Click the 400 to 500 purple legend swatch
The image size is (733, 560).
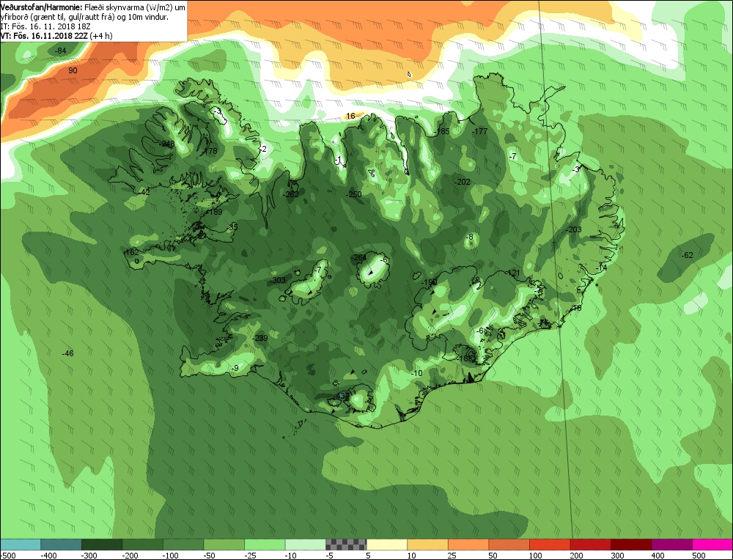pyautogui.click(x=671, y=545)
